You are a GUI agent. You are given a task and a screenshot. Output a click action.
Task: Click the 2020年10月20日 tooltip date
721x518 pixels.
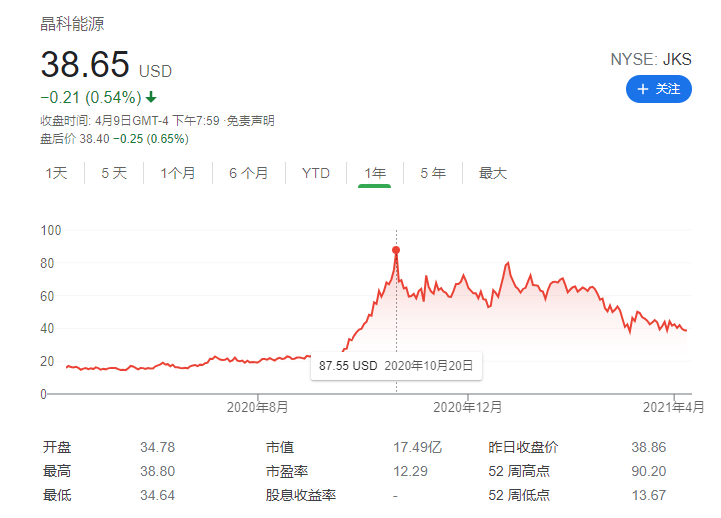(x=429, y=366)
